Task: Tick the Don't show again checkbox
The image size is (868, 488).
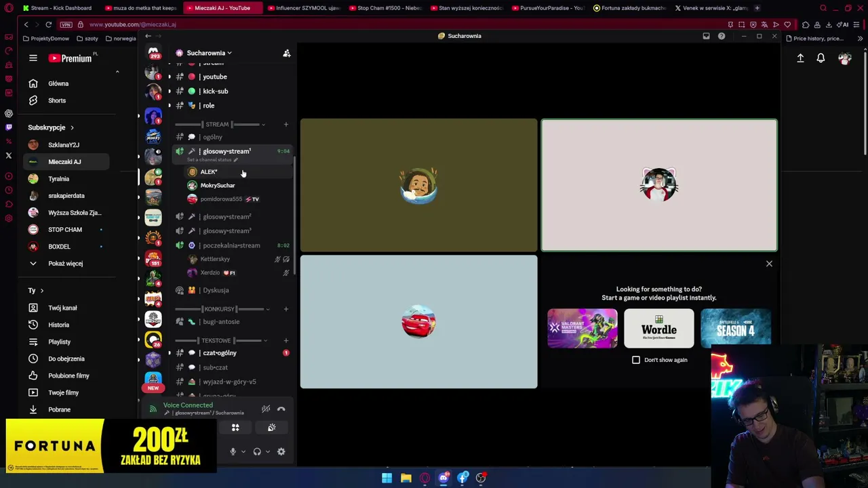Action: [636, 360]
